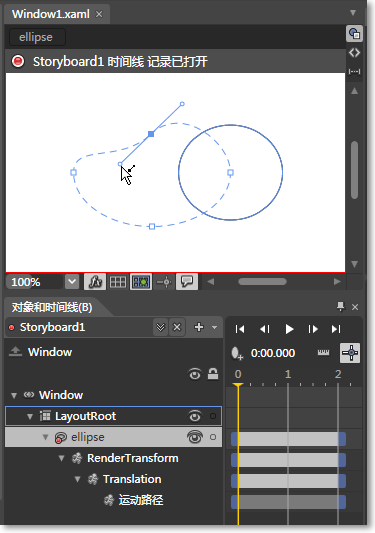Select the LayoutRoot tree item

pos(85,416)
